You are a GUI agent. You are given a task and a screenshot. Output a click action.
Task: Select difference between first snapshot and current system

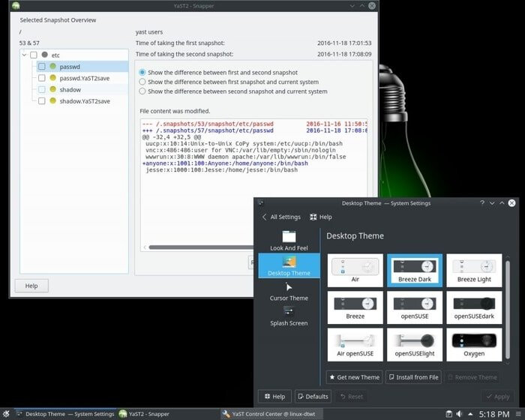pyautogui.click(x=142, y=82)
